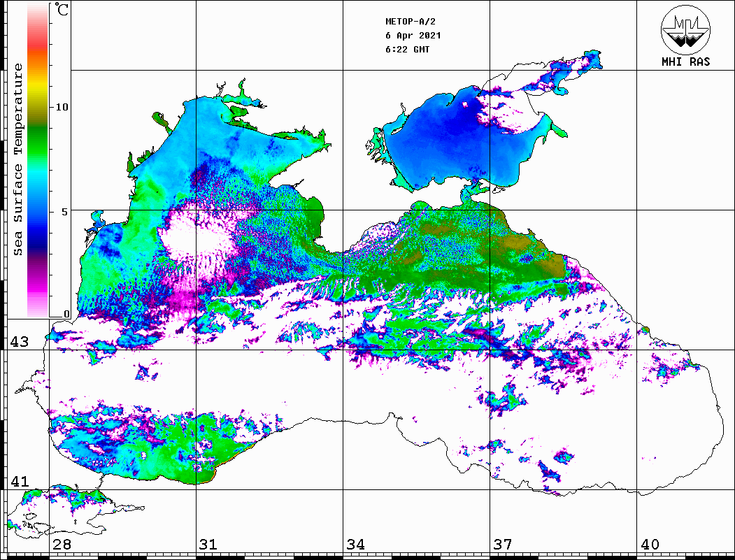735x560 pixels.
Task: Click the '0' tick on temperature legend
Action: pyautogui.click(x=66, y=314)
